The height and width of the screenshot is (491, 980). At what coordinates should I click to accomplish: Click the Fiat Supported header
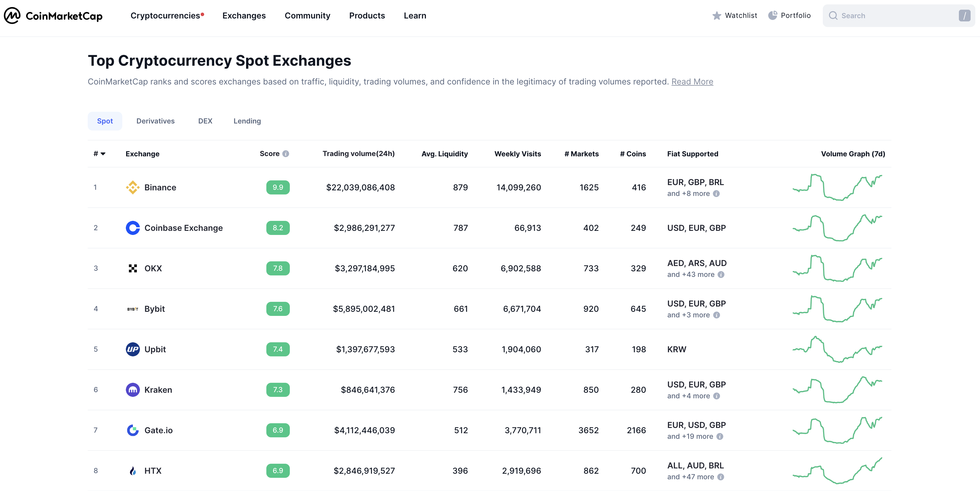click(692, 154)
